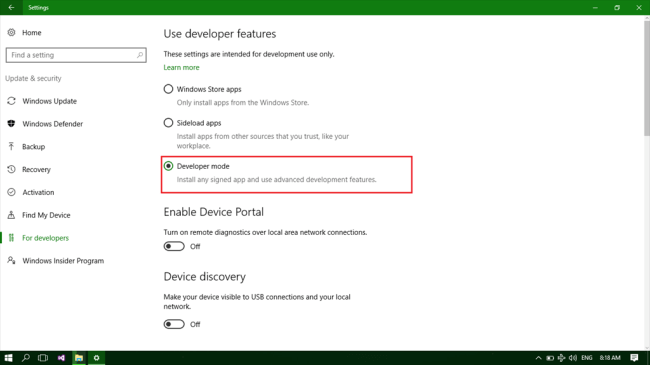Click the scrollbar down arrow
650x365 pixels.
(647, 348)
